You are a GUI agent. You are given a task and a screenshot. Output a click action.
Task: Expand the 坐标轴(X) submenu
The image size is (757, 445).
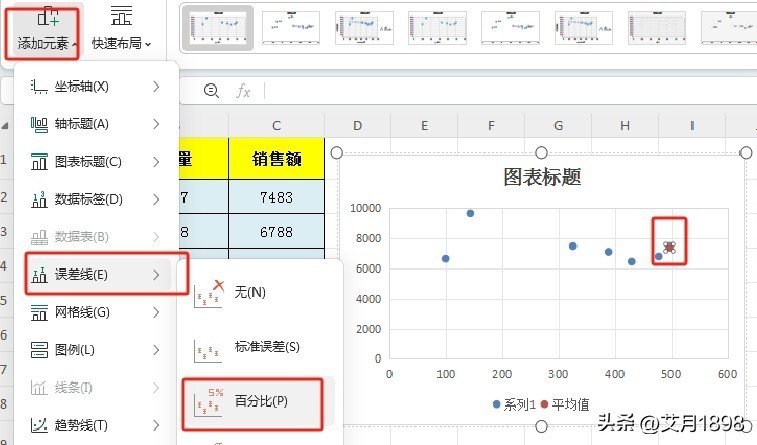pos(156,87)
